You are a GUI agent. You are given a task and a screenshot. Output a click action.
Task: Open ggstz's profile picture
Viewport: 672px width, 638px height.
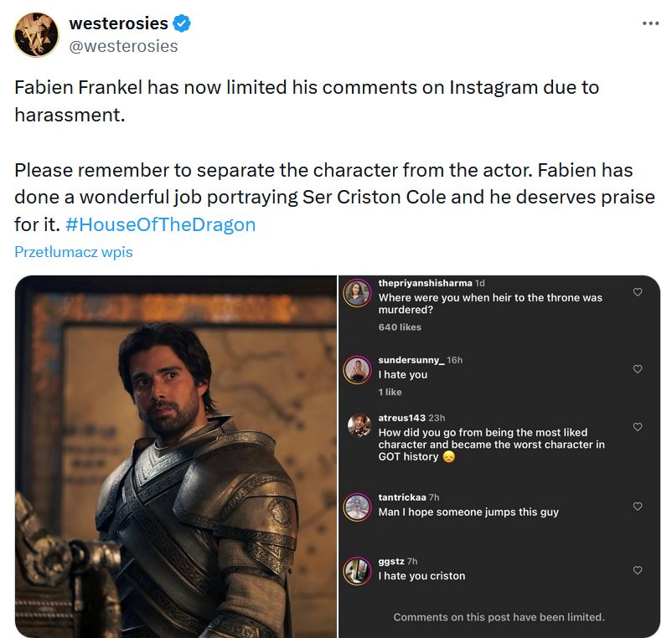358,570
